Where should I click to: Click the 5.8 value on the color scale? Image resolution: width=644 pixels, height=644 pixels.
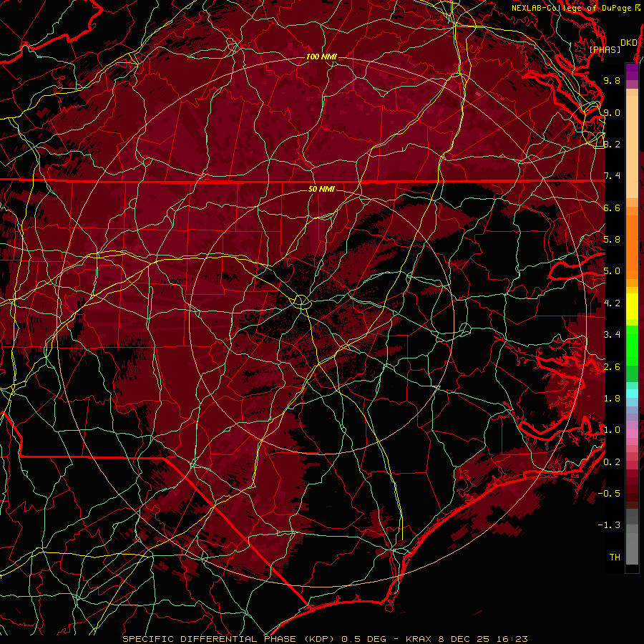(x=612, y=240)
